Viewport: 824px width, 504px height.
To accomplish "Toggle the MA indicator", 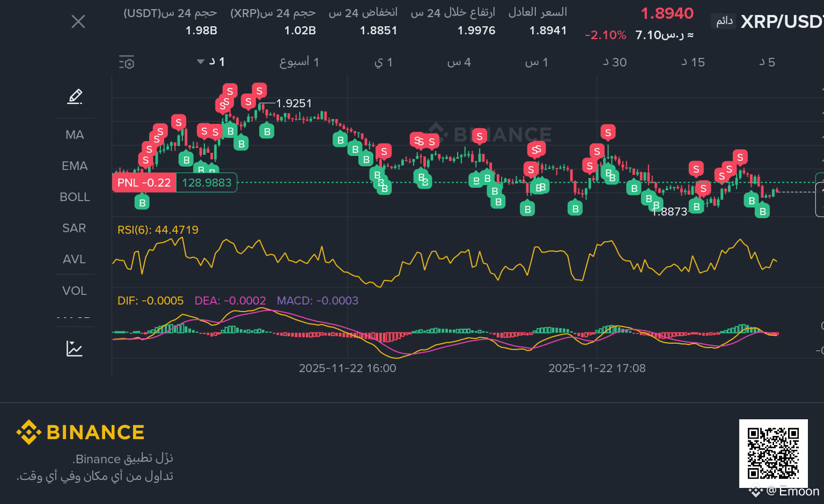I will pos(75,135).
